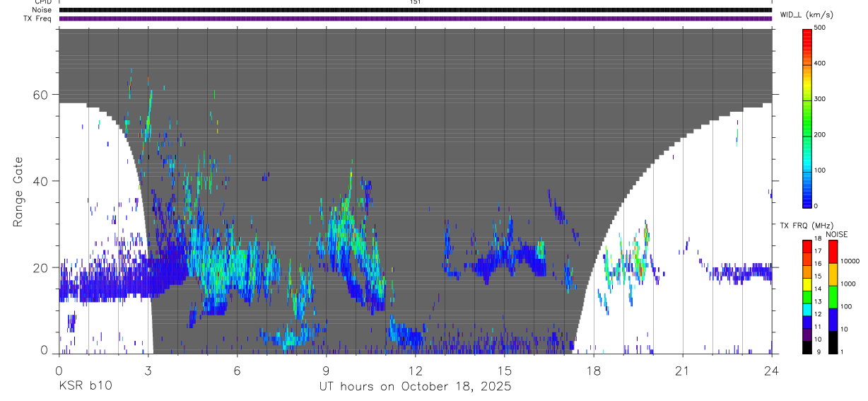This screenshot has width=868, height=401.
Task: Click the blue segment of NOISE legend
Action: pos(833,320)
